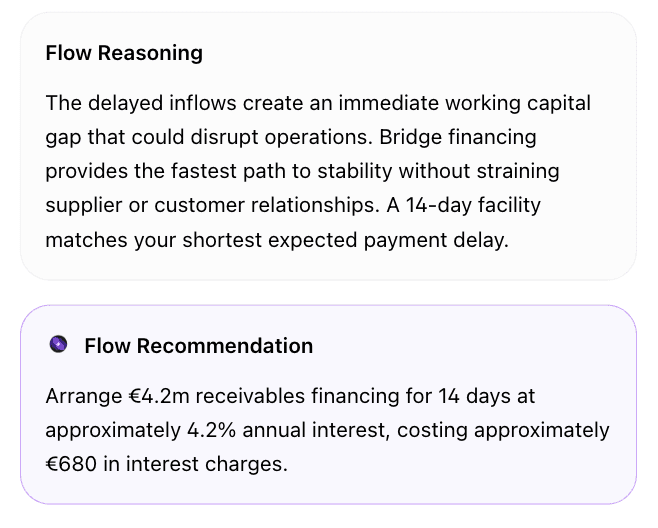Click the 'disrupt operations' phrase

pos(282,138)
